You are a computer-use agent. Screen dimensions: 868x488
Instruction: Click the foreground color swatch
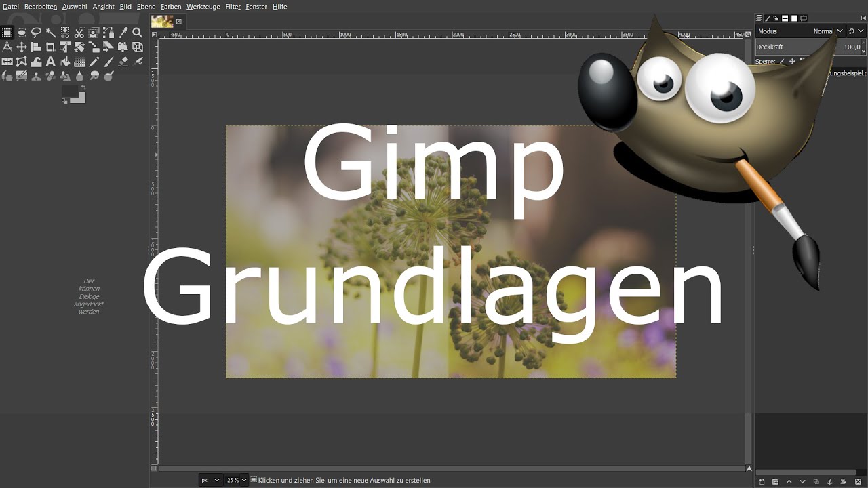click(70, 91)
